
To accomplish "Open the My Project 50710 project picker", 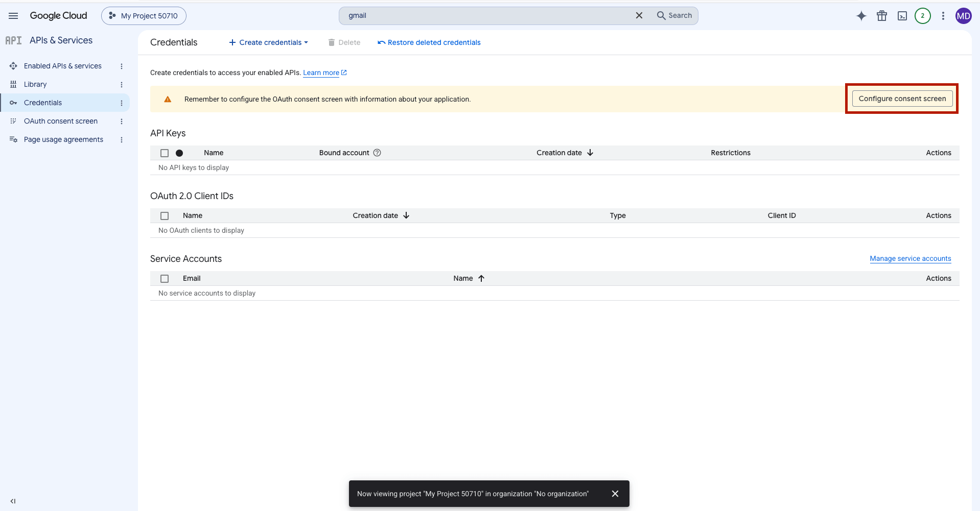I will point(144,16).
